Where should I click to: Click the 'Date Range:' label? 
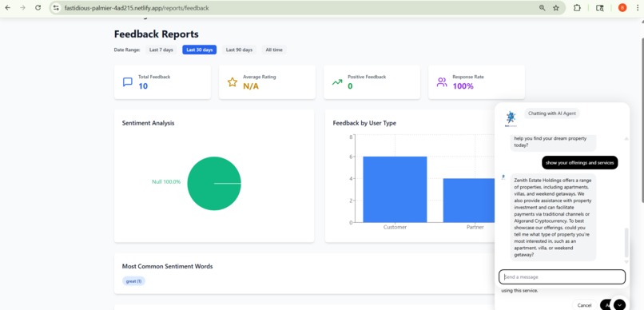127,50
